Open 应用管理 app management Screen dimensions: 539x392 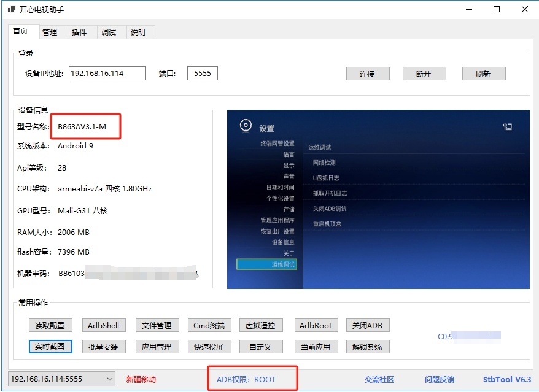(157, 346)
